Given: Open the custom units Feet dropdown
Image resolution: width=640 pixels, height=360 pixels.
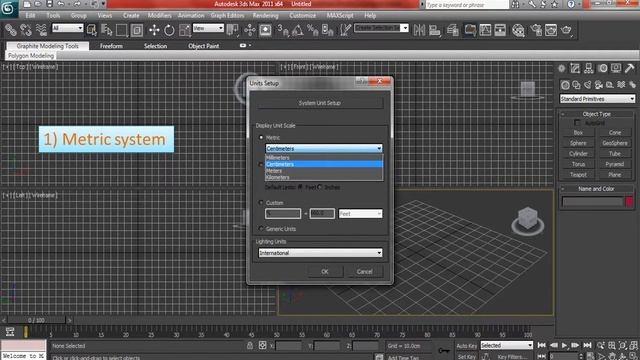Looking at the screenshot, I should pos(360,213).
